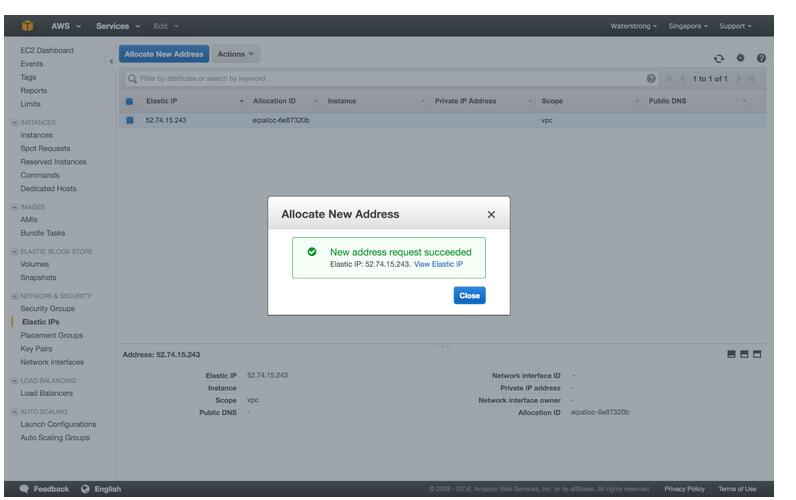Image resolution: width=796 pixels, height=500 pixels.
Task: Collapse the NETWORK & SECURITY section
Action: click(14, 295)
